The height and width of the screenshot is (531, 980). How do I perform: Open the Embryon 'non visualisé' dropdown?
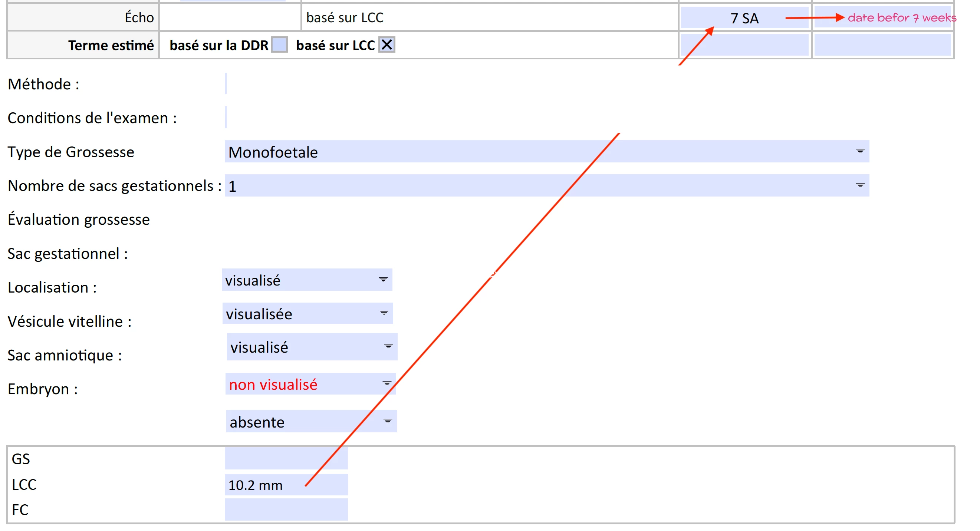(387, 383)
